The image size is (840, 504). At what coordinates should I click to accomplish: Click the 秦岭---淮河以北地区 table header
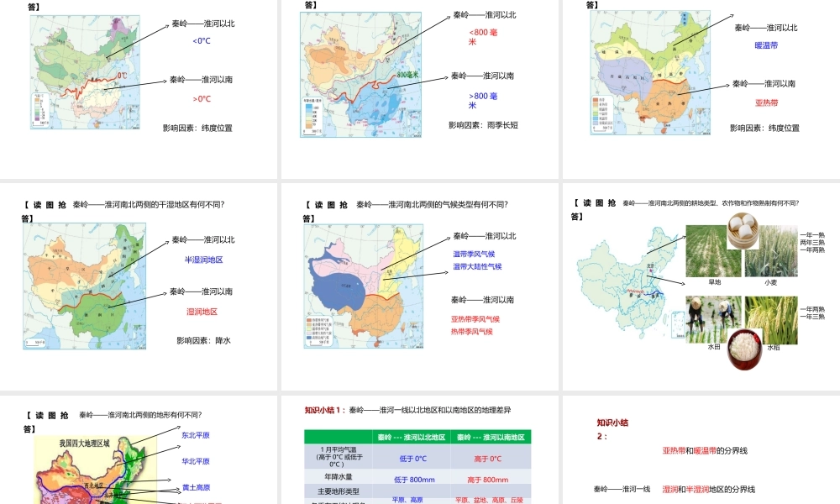click(411, 437)
